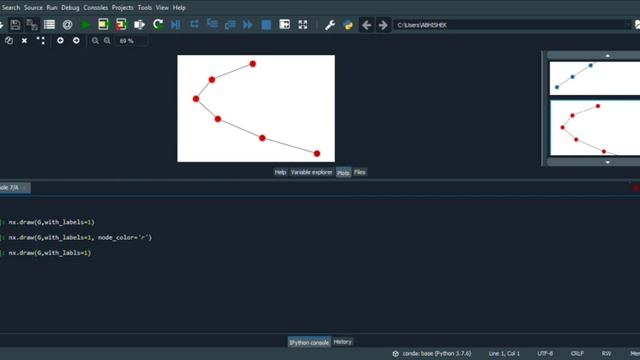Click the debug Continue double-arrow icon
Viewport: 640px width, 360px height.
(248, 25)
